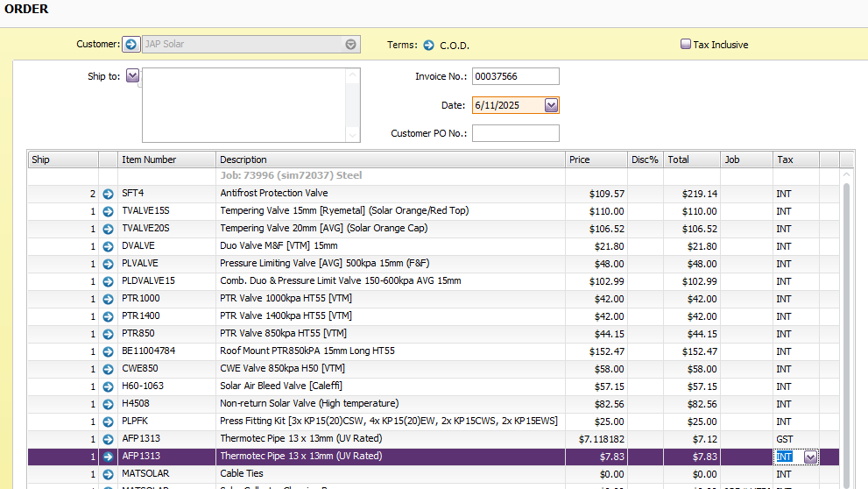The image size is (868, 489).
Task: Open the JAP Solar customer dropdown
Action: (x=350, y=44)
